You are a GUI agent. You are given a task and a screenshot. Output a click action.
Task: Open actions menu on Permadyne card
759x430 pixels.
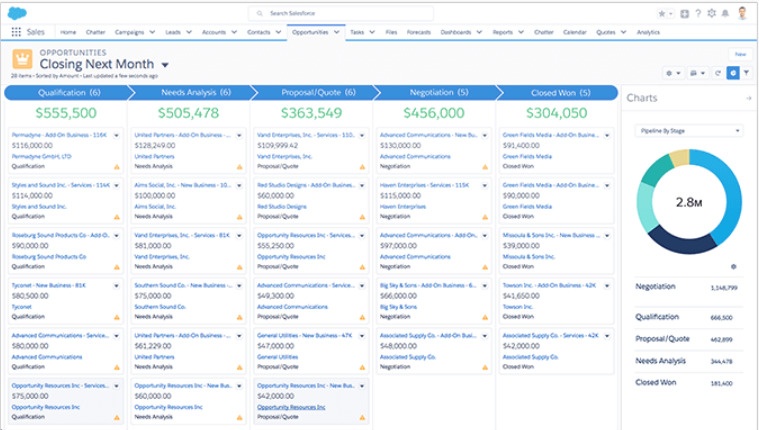(x=116, y=136)
